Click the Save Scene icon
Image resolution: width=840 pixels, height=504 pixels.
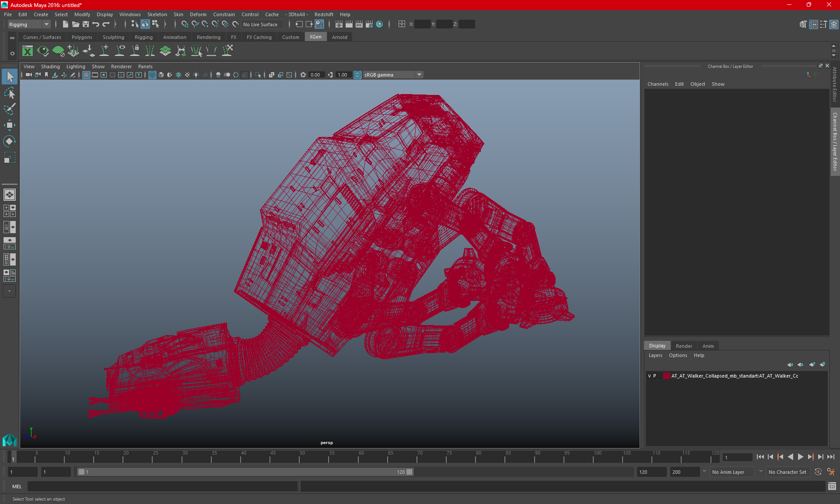[x=86, y=24]
